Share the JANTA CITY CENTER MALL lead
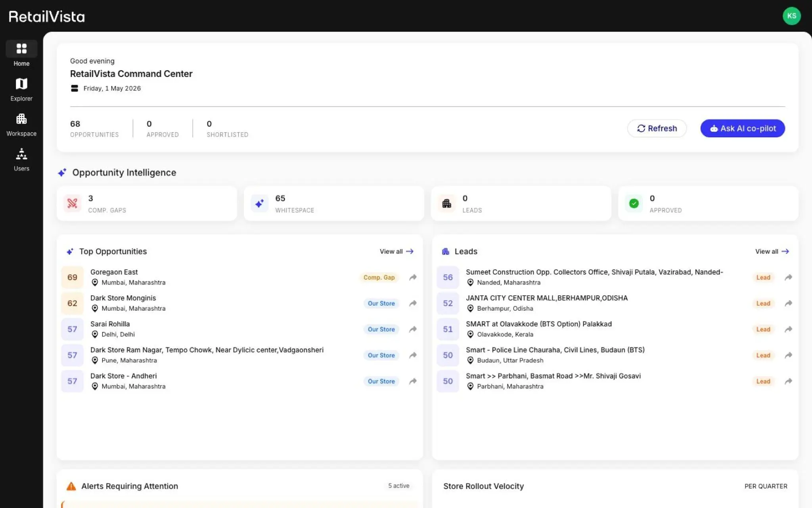Viewport: 812px width, 508px height. (x=788, y=303)
